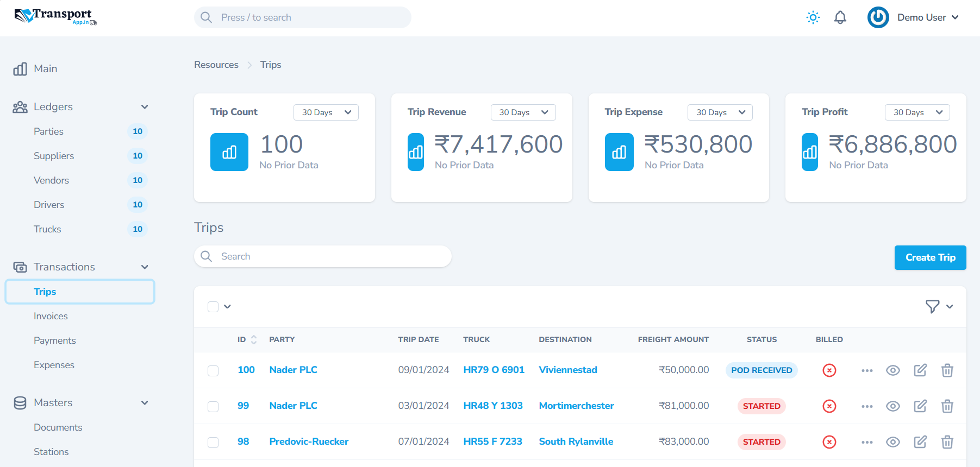The image size is (980, 467).
Task: Check the checkbox for trip 100
Action: point(213,370)
